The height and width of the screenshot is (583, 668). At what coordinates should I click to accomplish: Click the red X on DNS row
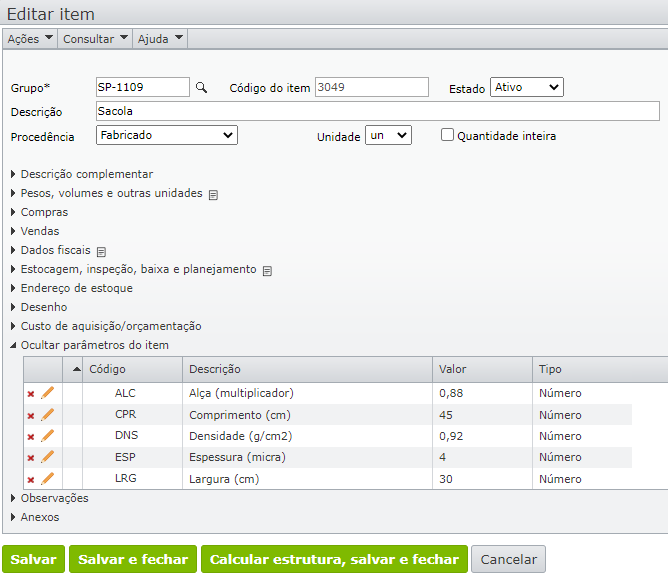30,437
